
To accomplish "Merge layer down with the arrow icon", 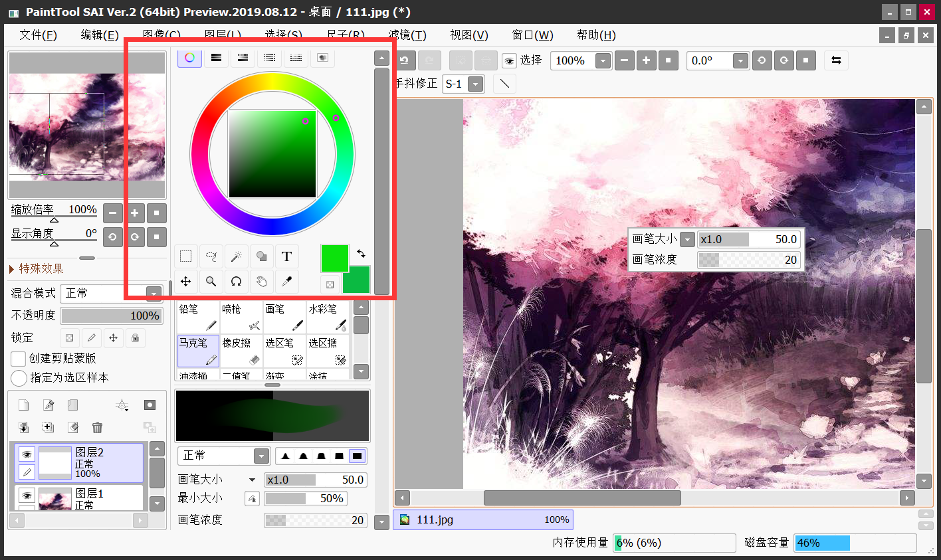I will click(23, 427).
